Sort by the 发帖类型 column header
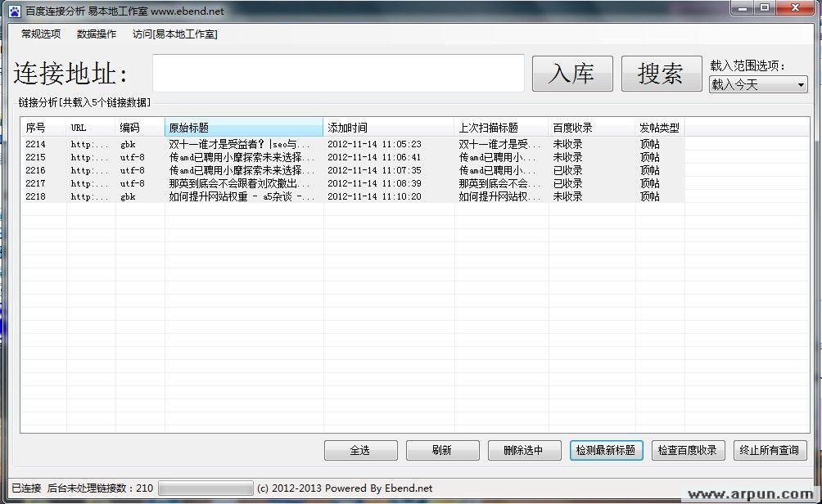This screenshot has height=504, width=822. pos(660,128)
